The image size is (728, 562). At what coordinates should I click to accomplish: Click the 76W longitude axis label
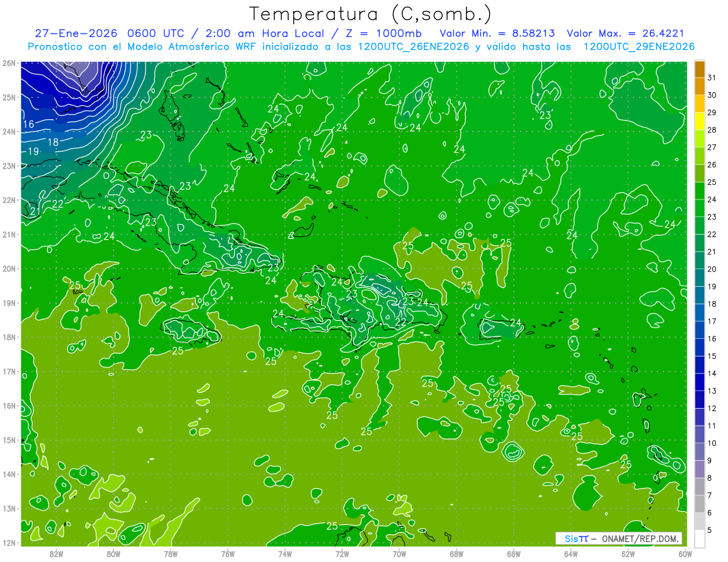coord(227,554)
